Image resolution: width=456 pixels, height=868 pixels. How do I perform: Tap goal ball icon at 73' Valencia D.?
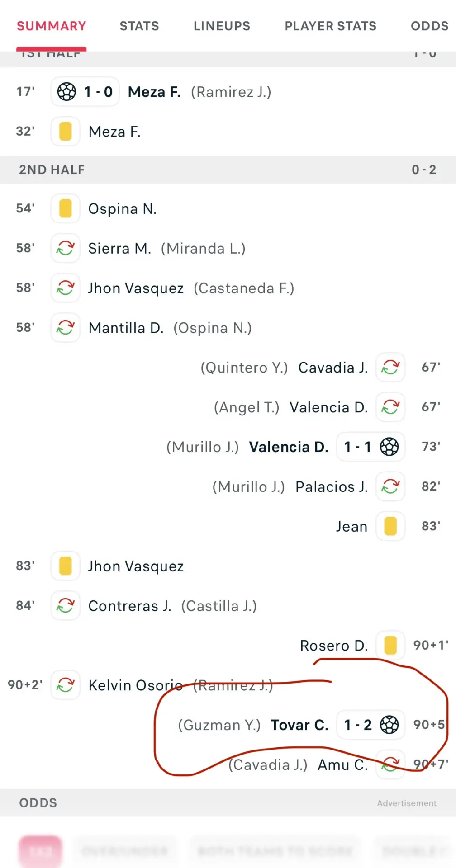389,447
